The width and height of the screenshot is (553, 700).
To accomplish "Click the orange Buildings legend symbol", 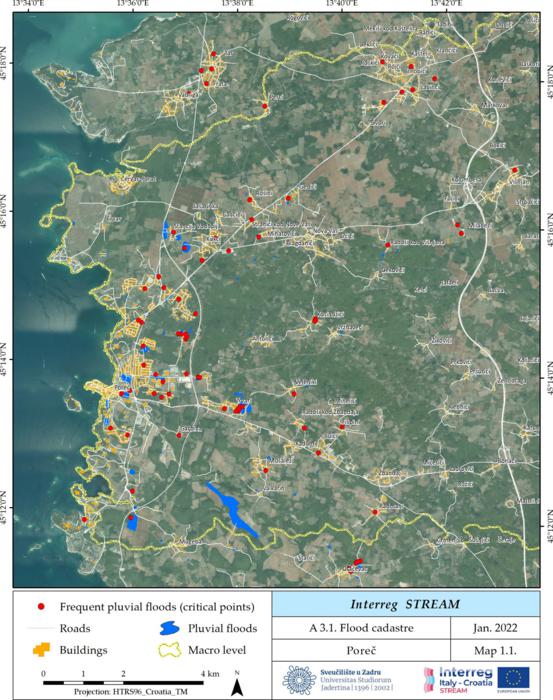I will click(42, 650).
